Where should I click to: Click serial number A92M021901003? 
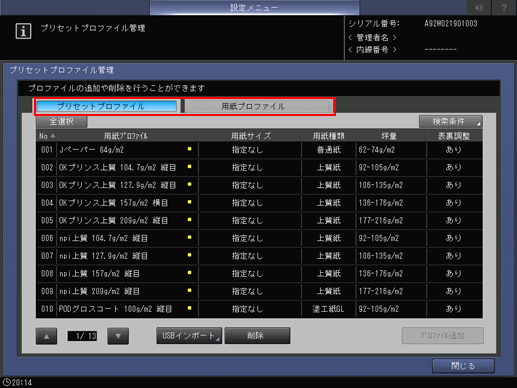451,24
